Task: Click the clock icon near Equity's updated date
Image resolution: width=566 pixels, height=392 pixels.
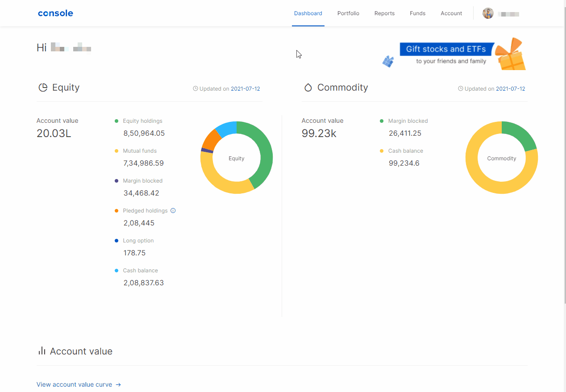Action: (195, 88)
